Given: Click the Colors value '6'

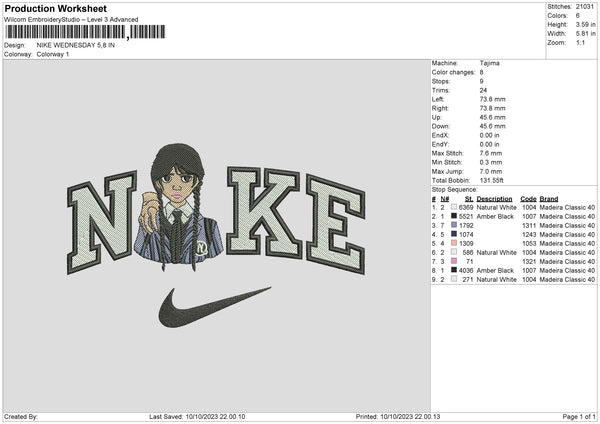Looking at the screenshot, I should coord(578,16).
